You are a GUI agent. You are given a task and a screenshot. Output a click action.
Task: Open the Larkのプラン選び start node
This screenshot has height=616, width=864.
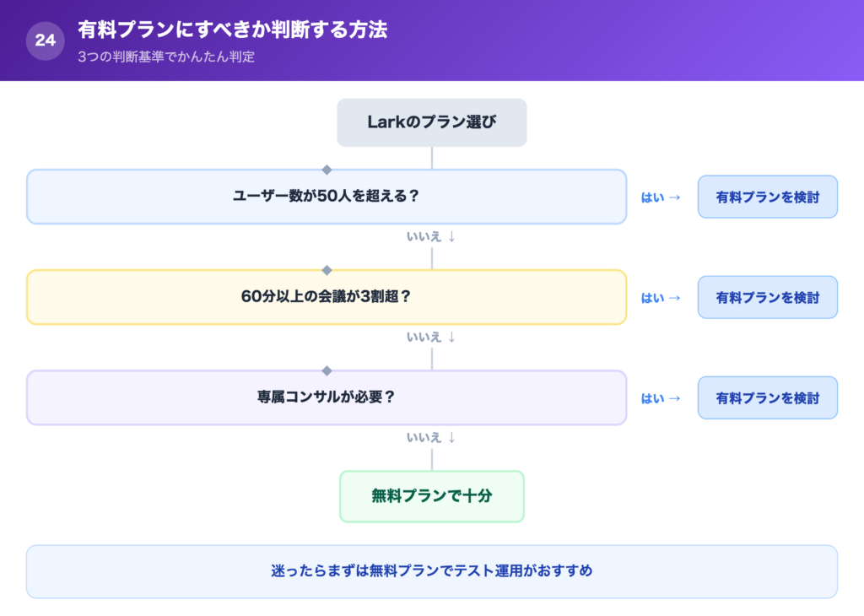tap(431, 122)
